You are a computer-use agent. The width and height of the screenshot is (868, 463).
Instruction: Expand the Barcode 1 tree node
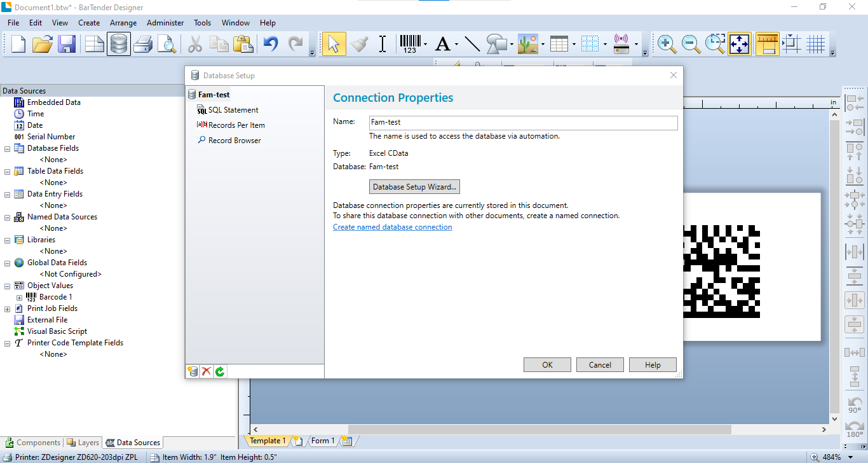click(19, 298)
